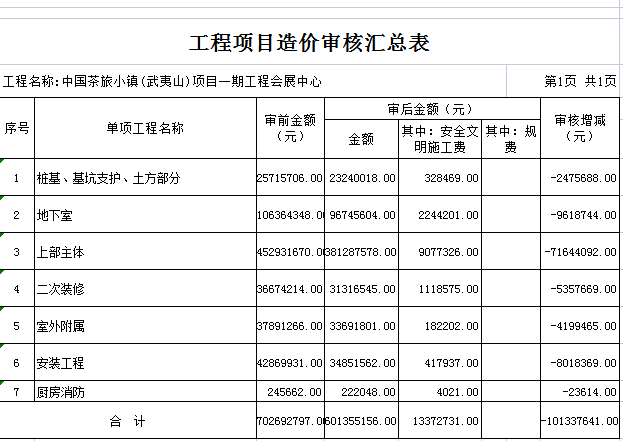Viewport: 623px width, 441px height.
Task: Select the 室外附属 name cell
Action: pos(145,325)
